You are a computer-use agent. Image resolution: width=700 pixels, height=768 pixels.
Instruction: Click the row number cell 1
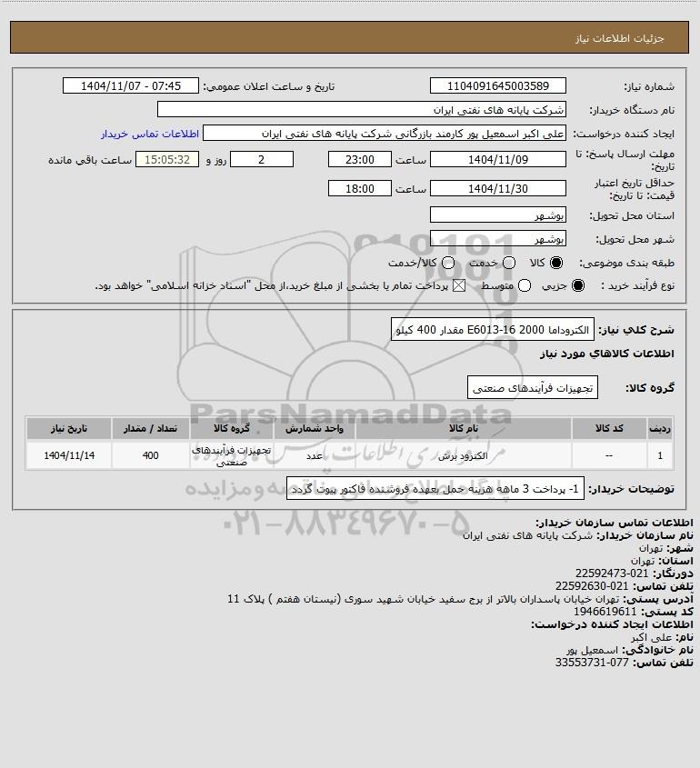point(660,455)
